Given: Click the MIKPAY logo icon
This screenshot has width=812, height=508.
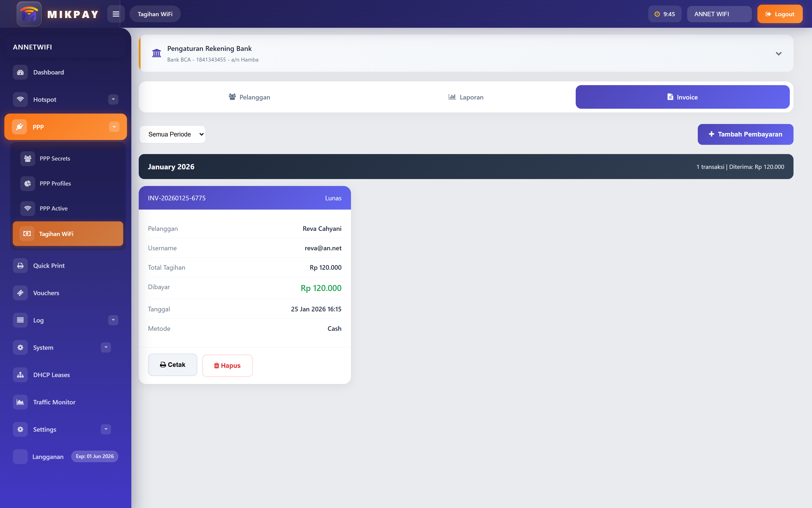Looking at the screenshot, I should [x=29, y=14].
